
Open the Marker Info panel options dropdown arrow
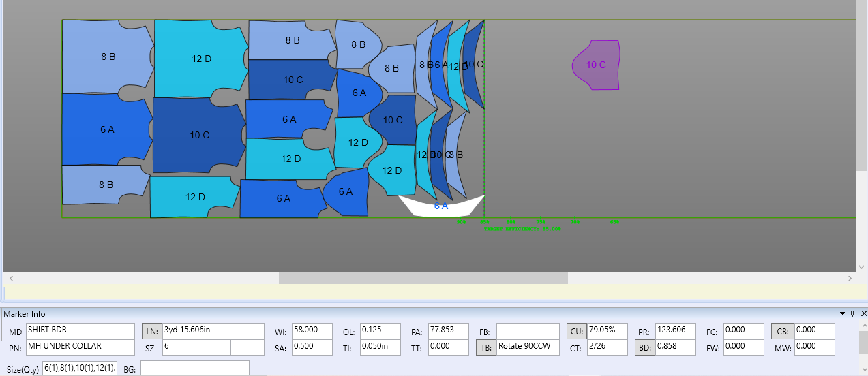[844, 313]
